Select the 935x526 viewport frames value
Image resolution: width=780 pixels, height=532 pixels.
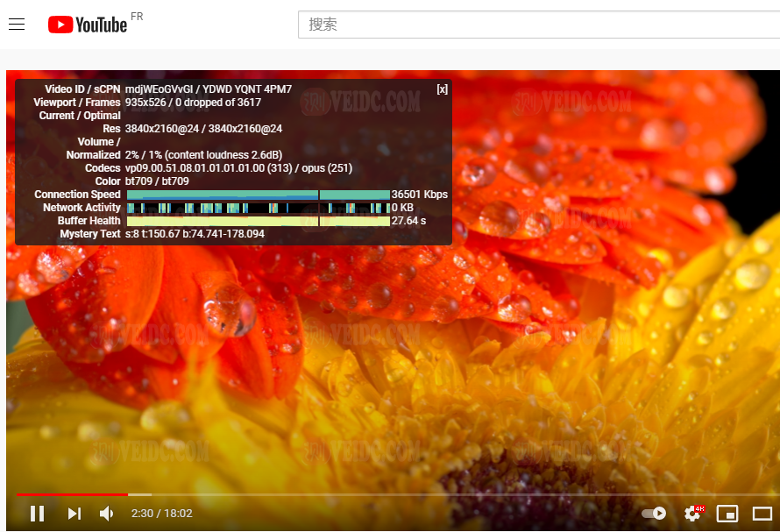193,102
